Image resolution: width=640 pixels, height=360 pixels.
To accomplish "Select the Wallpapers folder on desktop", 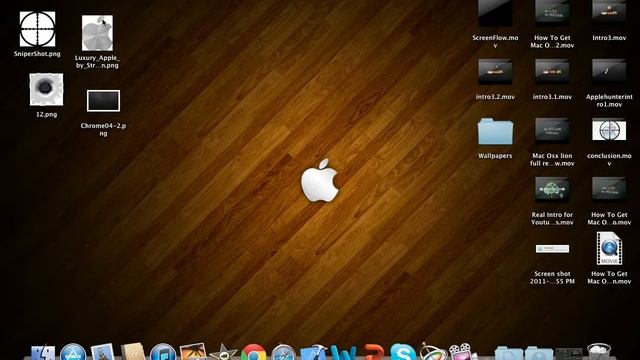I will coord(495,131).
